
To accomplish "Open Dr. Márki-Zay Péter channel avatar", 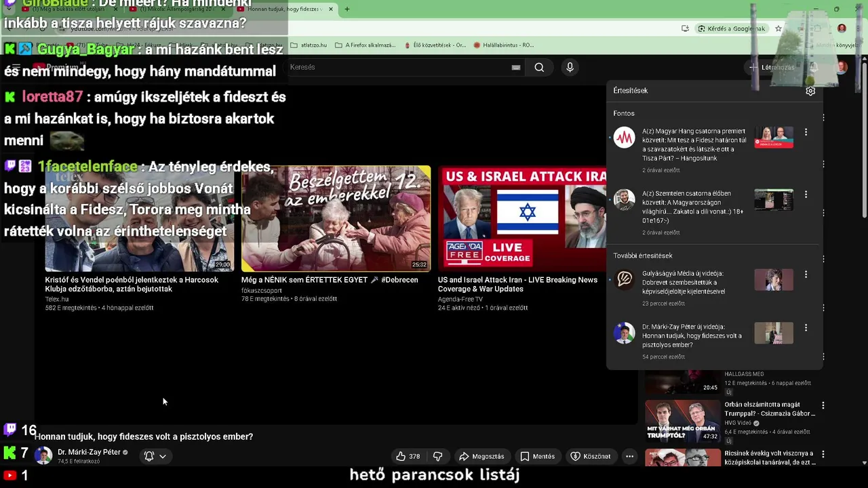I will pyautogui.click(x=43, y=455).
